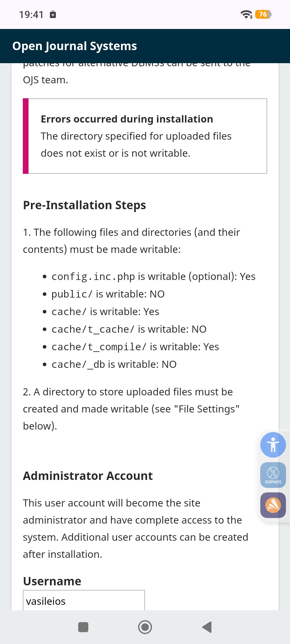Tap the blue accessibility floating icon
Viewport: 290px width, 644px height.
(273, 445)
